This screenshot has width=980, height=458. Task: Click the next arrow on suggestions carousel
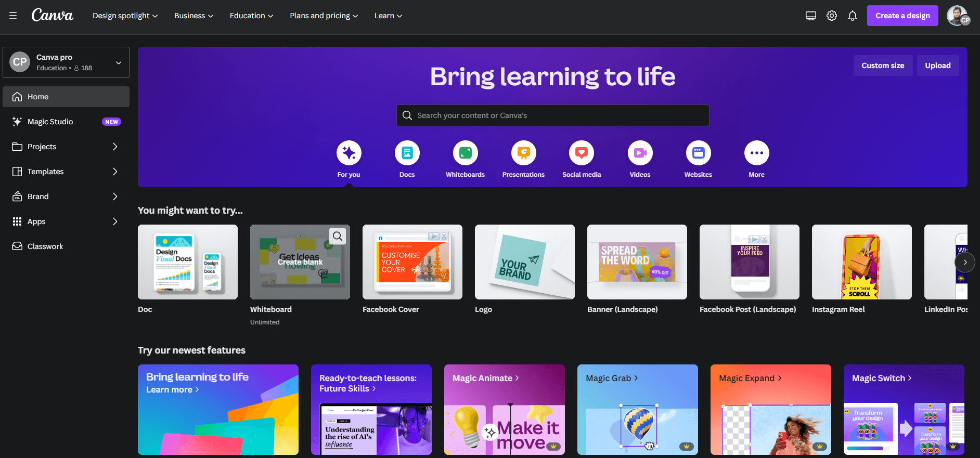pyautogui.click(x=965, y=262)
